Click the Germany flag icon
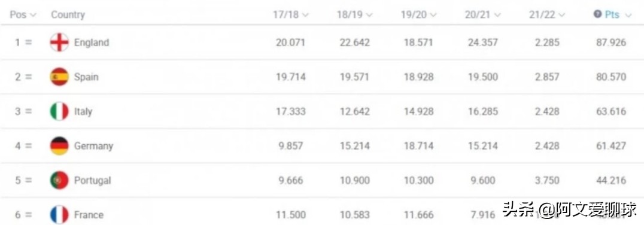The height and width of the screenshot is (225, 644). pos(59,146)
